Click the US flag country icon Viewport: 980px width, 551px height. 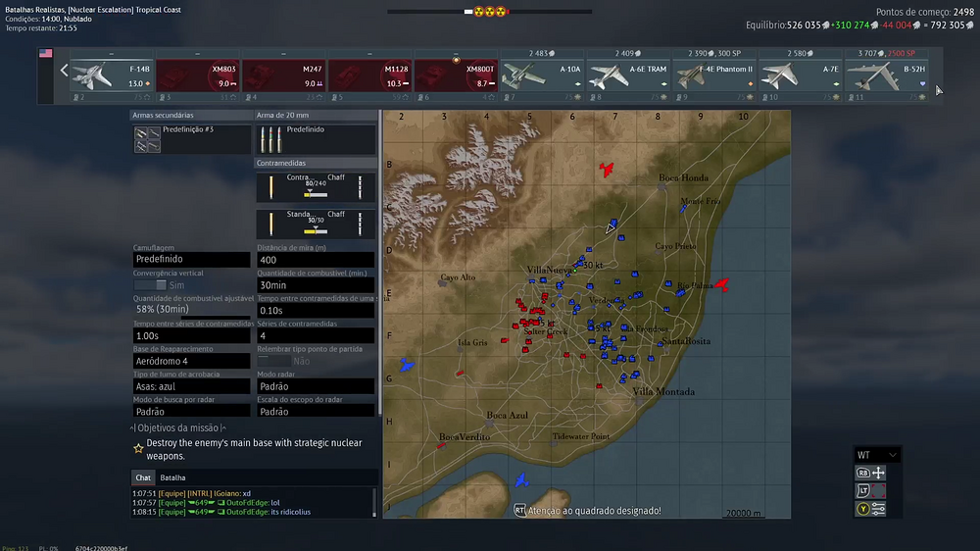(x=45, y=54)
